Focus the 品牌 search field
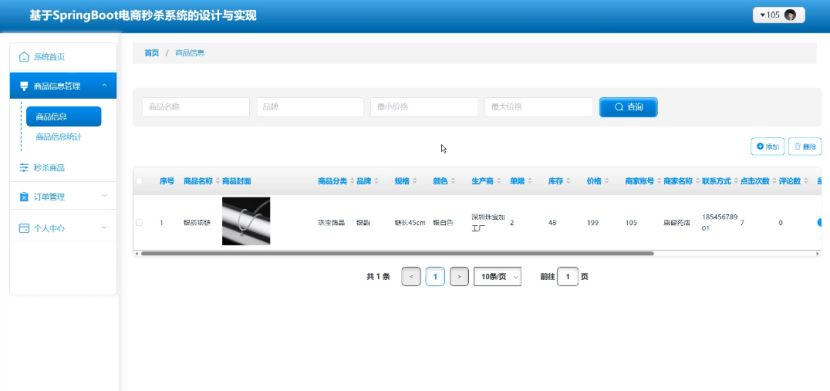The height and width of the screenshot is (391, 830). coord(310,107)
